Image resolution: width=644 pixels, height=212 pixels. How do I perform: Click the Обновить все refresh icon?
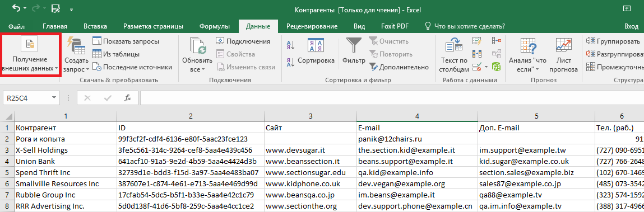(x=197, y=46)
